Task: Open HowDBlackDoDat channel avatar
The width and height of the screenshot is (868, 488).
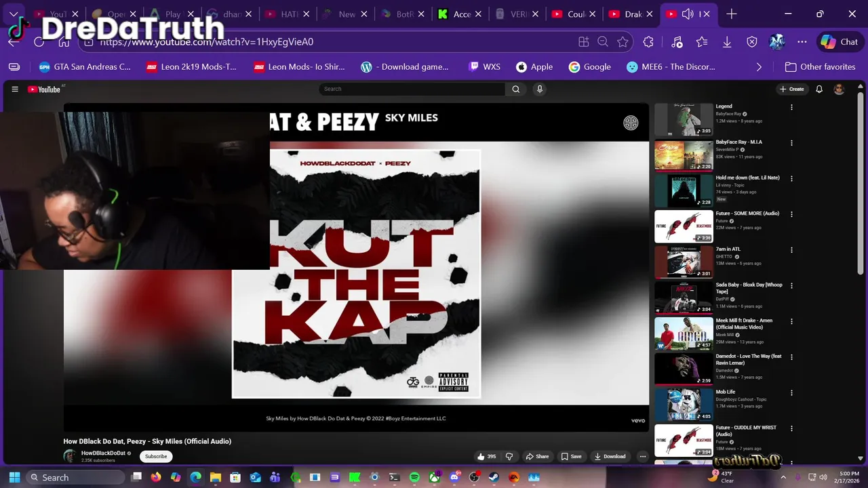Action: coord(70,456)
